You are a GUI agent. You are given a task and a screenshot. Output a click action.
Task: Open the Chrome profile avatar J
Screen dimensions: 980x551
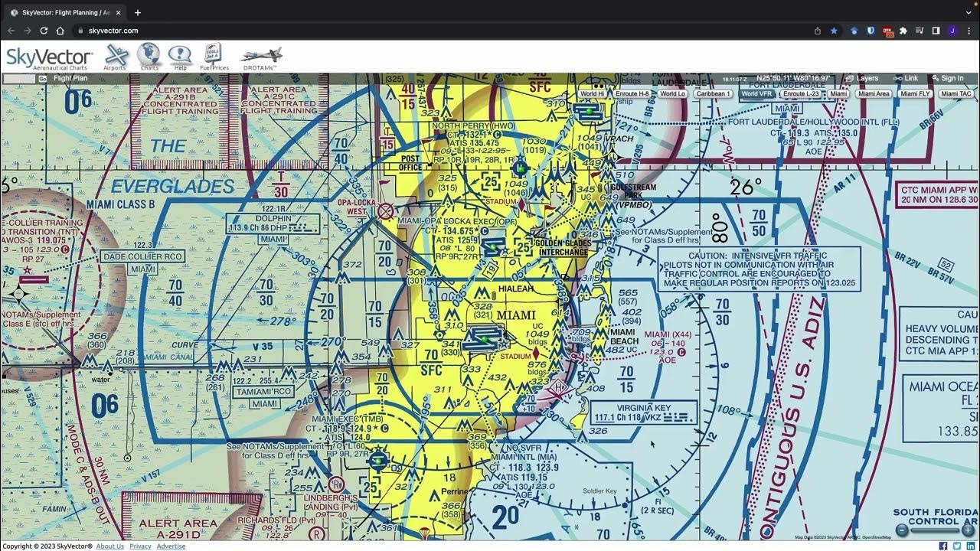coord(952,31)
